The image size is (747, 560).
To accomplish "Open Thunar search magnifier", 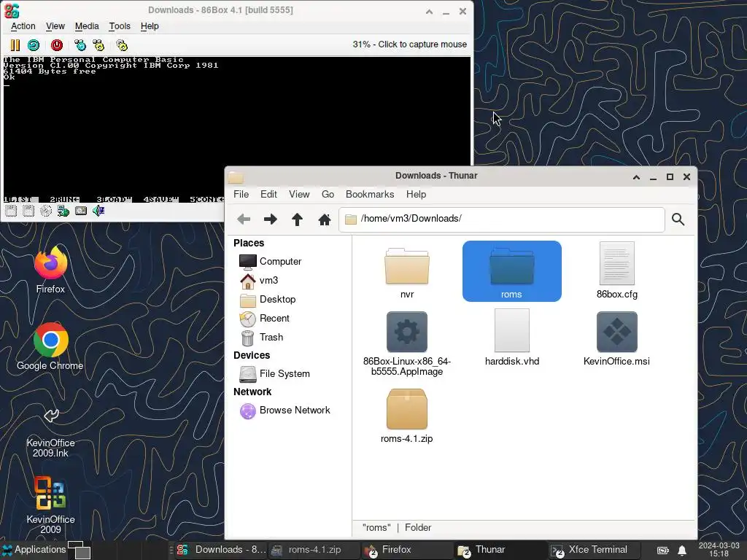I will point(678,219).
